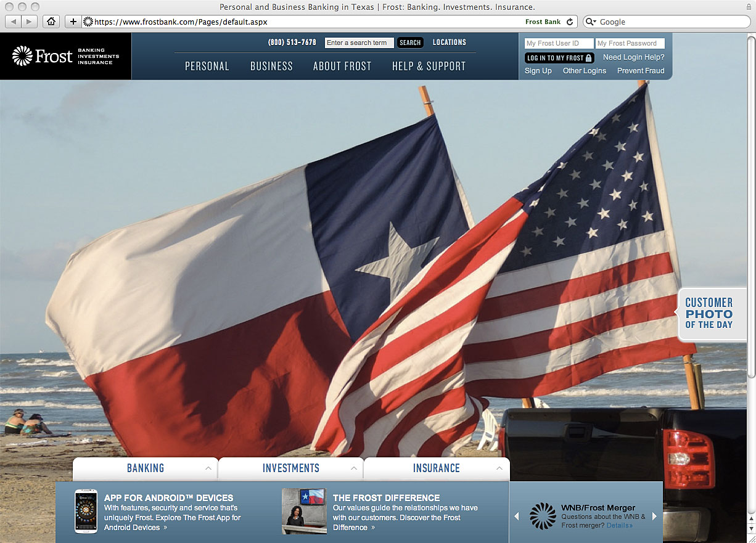Open the Customer Photo of the Day tab

coord(710,313)
